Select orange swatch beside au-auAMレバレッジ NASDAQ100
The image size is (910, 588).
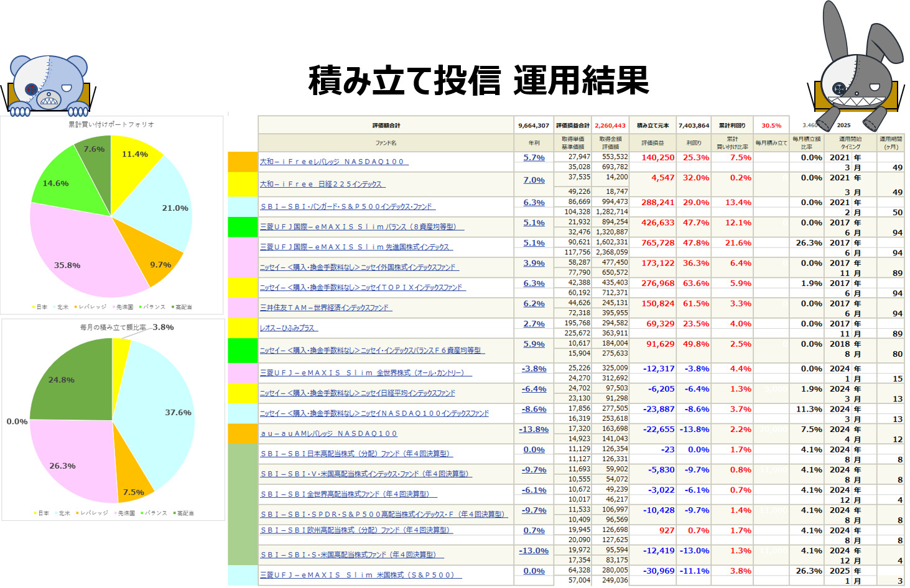tap(243, 433)
